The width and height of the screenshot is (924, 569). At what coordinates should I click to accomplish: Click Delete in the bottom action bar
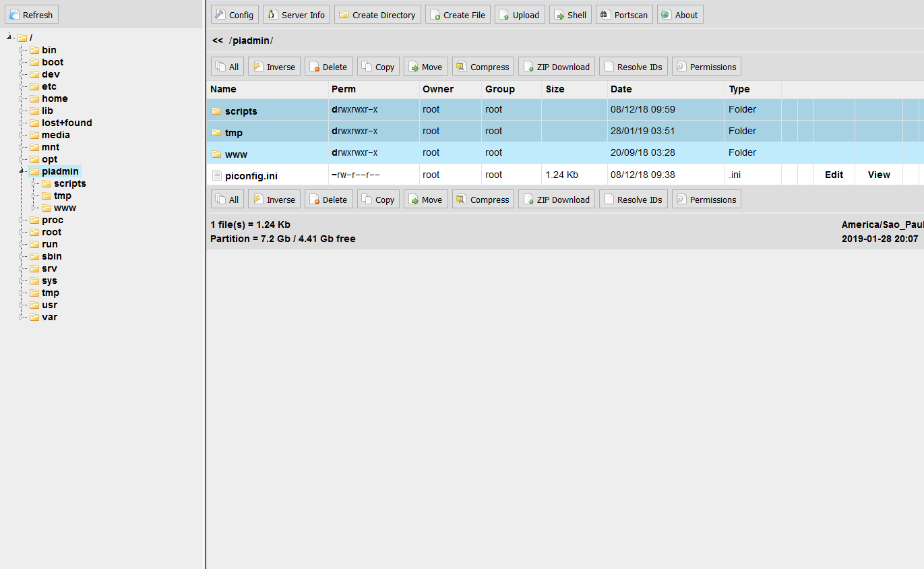pyautogui.click(x=329, y=200)
